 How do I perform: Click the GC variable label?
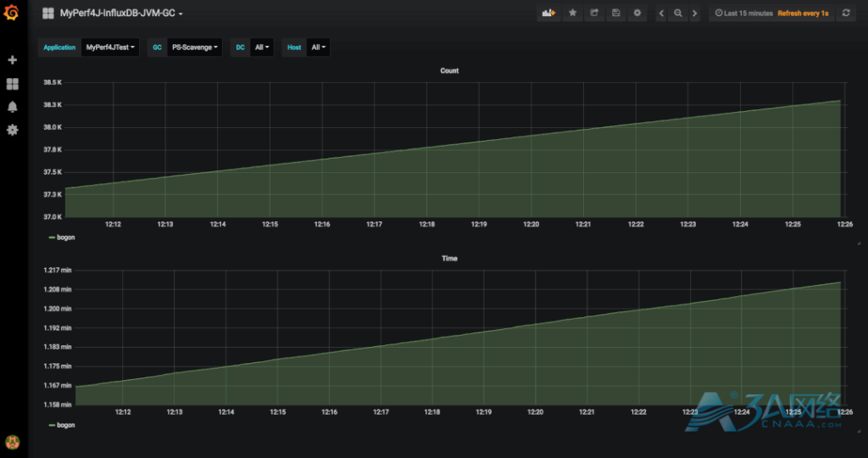pyautogui.click(x=157, y=47)
